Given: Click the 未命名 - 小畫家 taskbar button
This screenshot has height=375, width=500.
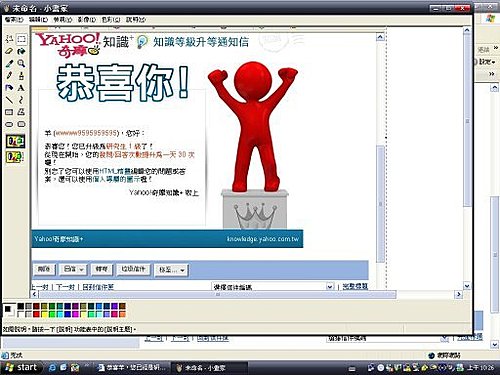Looking at the screenshot, I should pos(209,368).
